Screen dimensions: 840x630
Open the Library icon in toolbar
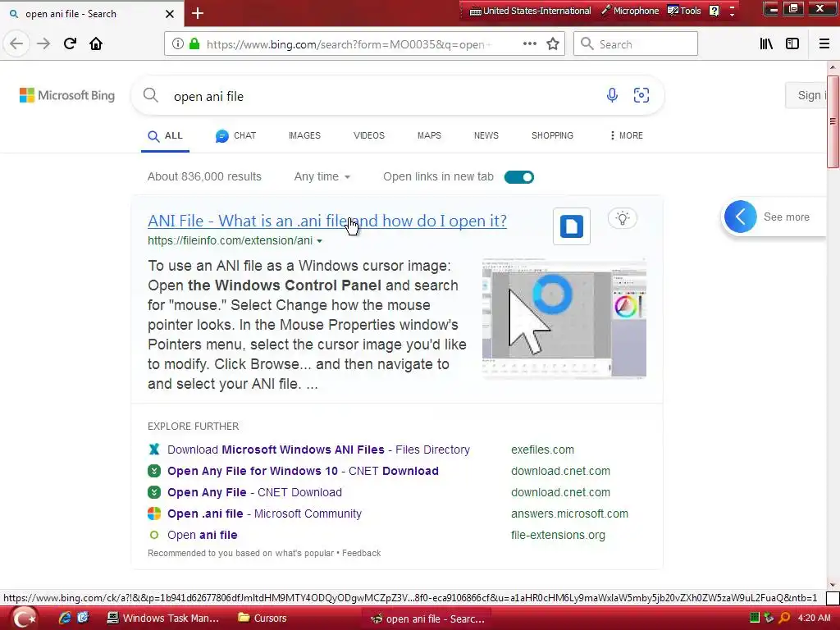[x=766, y=44]
